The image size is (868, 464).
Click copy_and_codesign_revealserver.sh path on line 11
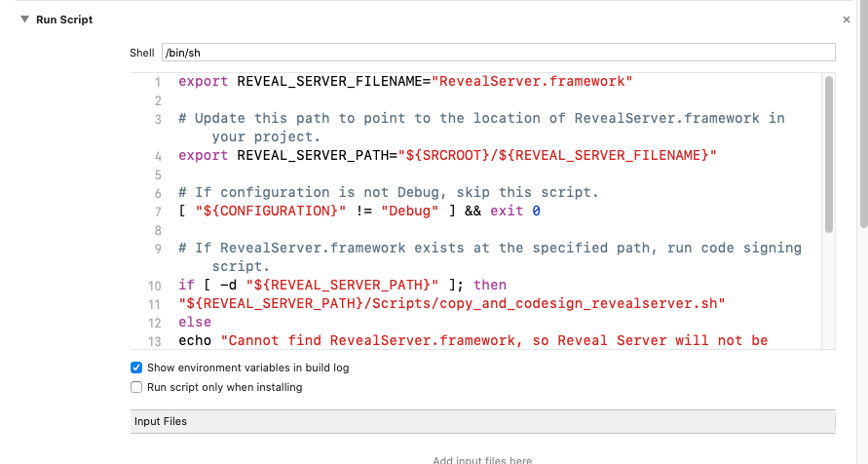[452, 303]
